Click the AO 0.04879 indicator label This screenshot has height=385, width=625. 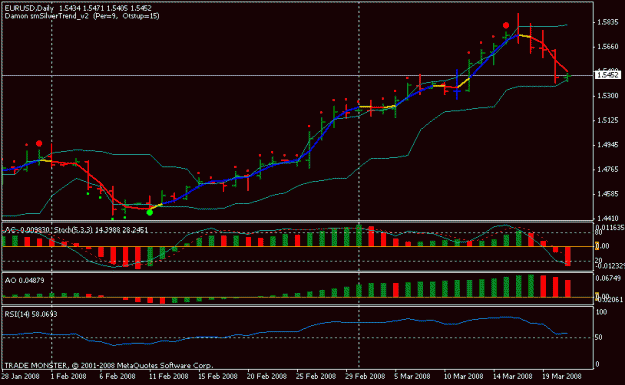[24, 281]
